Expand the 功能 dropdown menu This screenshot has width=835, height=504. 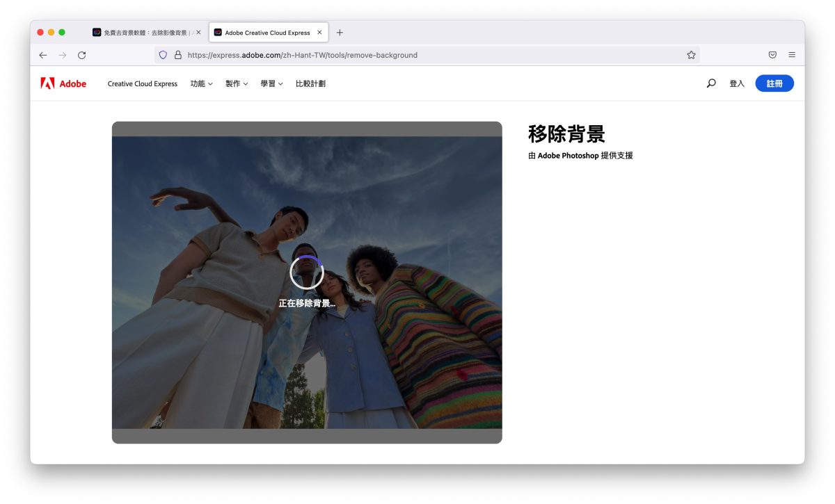[202, 84]
